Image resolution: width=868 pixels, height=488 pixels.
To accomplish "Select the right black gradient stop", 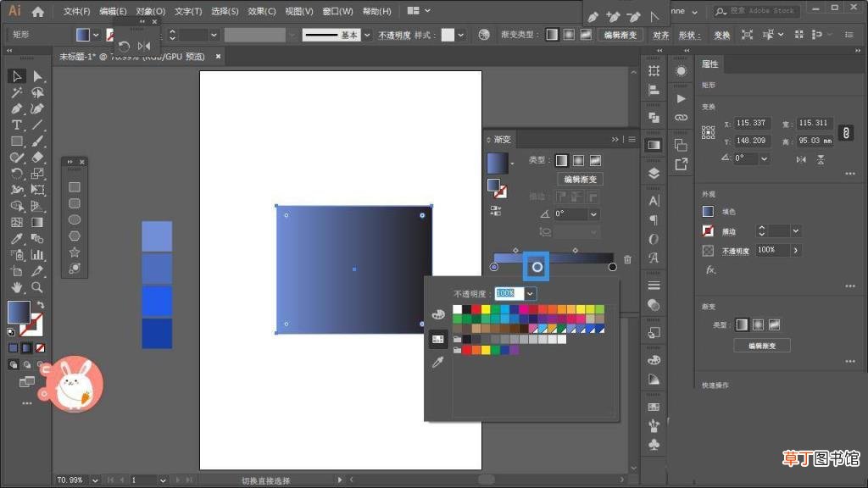I will coord(612,267).
